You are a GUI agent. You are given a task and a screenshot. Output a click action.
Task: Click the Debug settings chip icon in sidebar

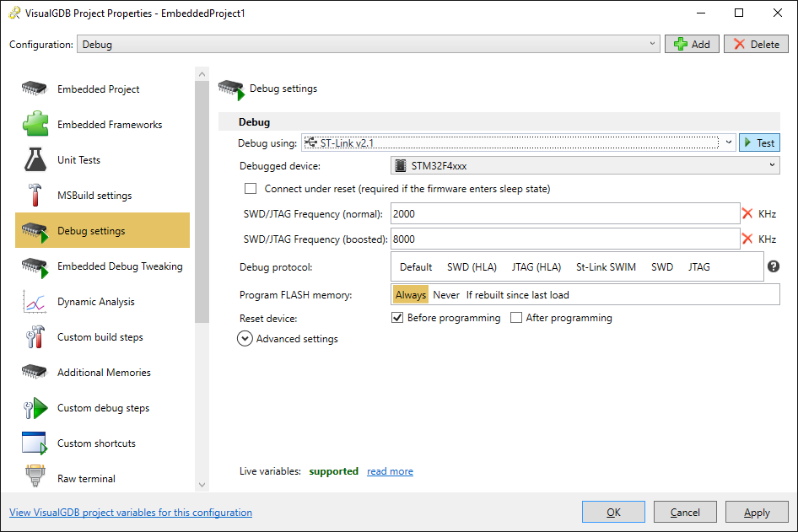(x=35, y=232)
